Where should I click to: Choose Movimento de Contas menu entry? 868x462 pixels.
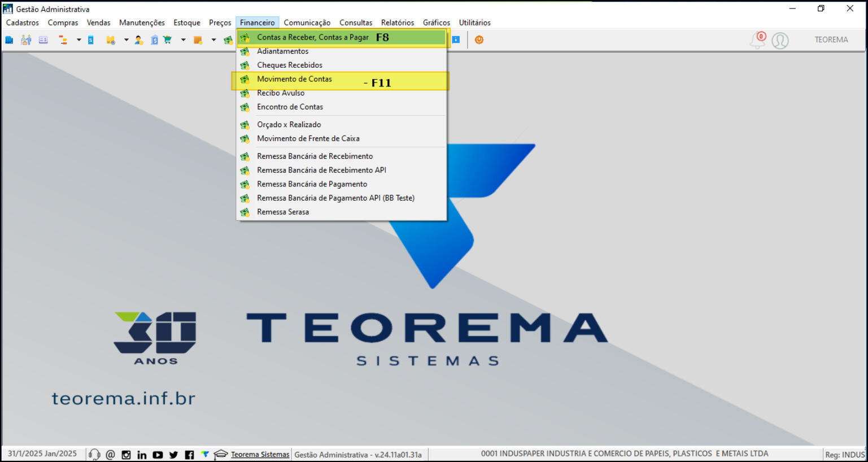[294, 79]
